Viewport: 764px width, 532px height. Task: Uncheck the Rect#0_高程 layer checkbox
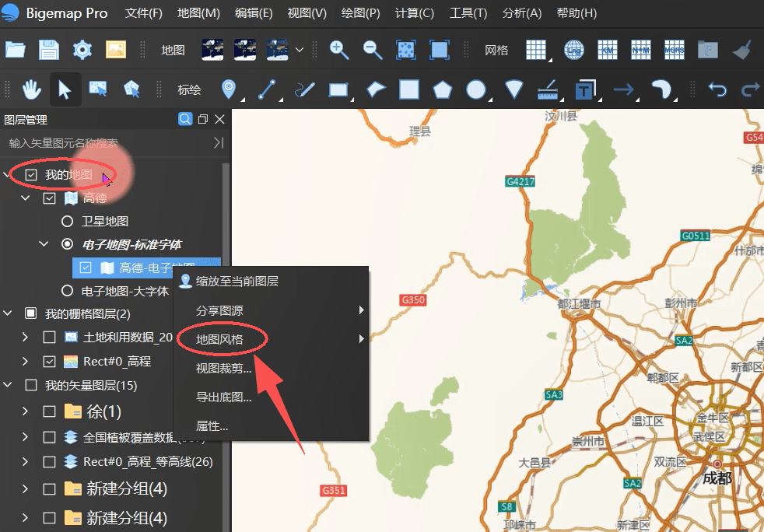click(49, 361)
